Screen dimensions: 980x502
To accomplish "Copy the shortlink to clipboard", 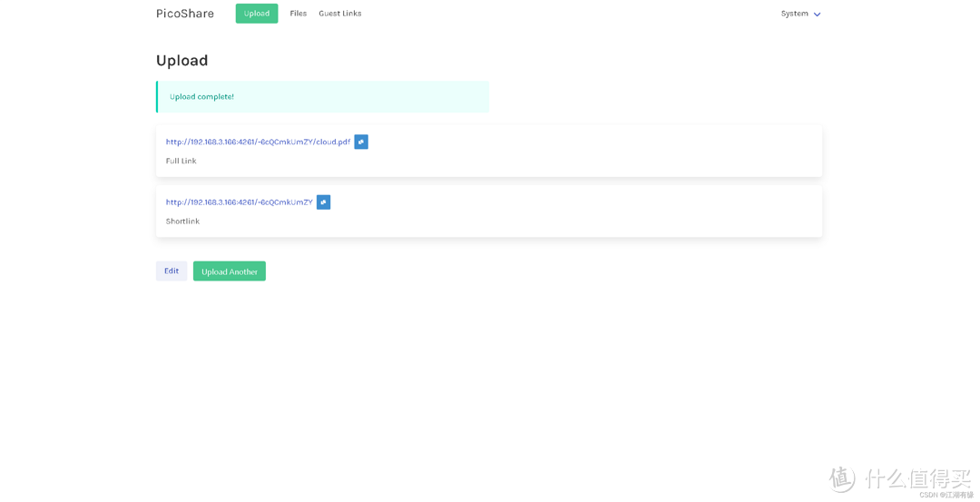I will [x=324, y=202].
